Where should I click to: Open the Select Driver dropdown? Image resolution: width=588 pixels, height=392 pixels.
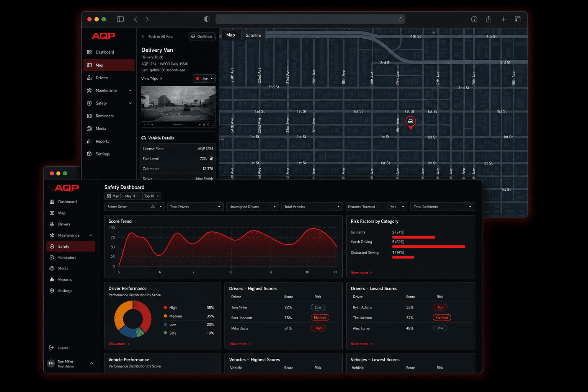tap(134, 207)
